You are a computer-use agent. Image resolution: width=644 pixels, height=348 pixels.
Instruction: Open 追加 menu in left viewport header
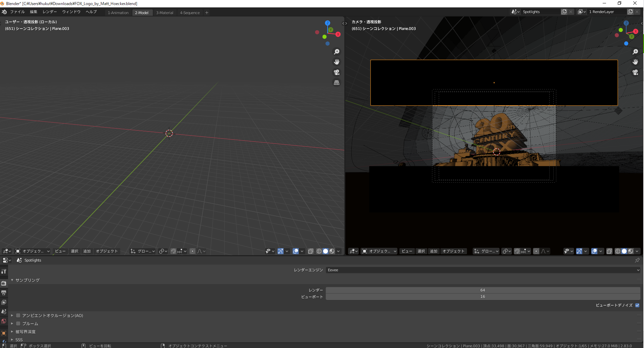pyautogui.click(x=87, y=251)
